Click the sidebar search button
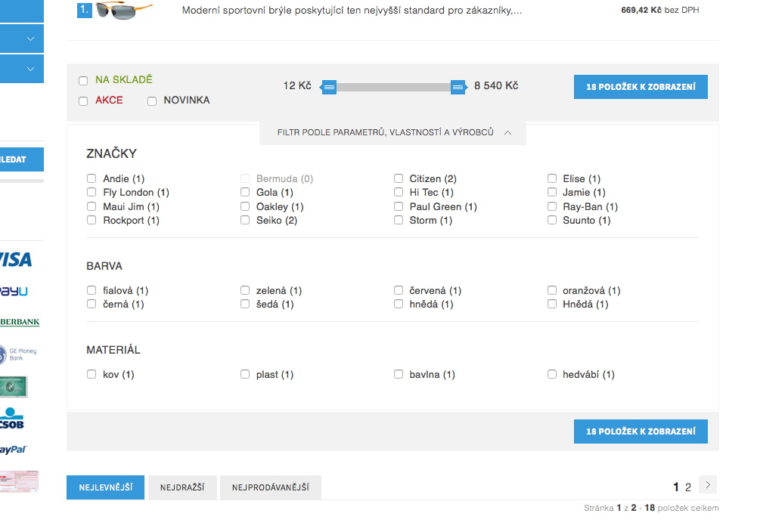The height and width of the screenshot is (532, 757). 22,159
